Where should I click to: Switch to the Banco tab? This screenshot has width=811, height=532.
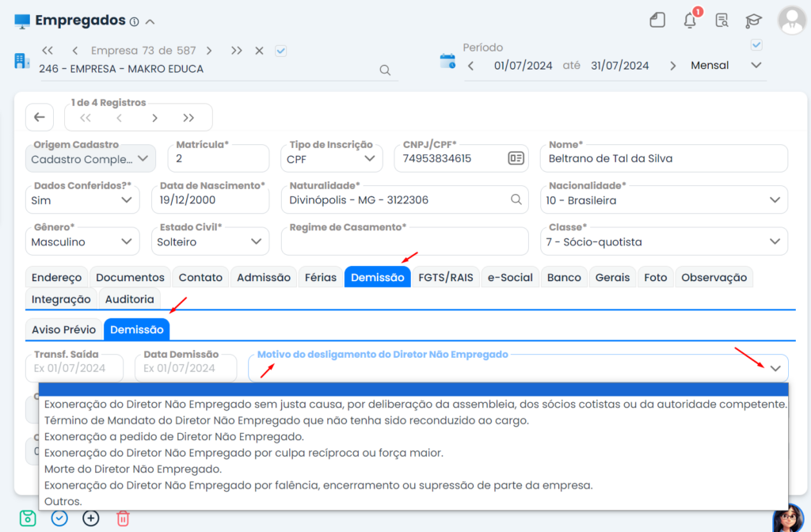click(564, 277)
